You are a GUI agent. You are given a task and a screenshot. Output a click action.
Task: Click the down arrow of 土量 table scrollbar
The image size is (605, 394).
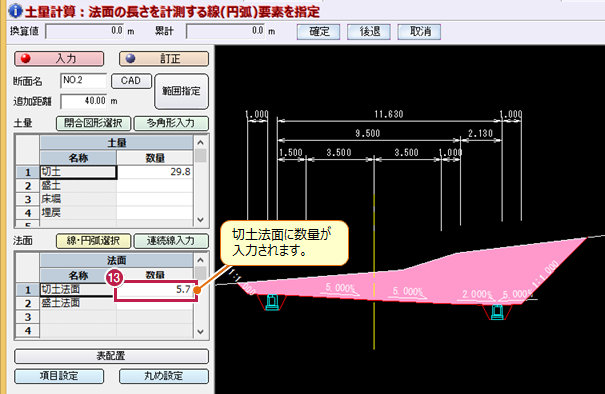200,220
